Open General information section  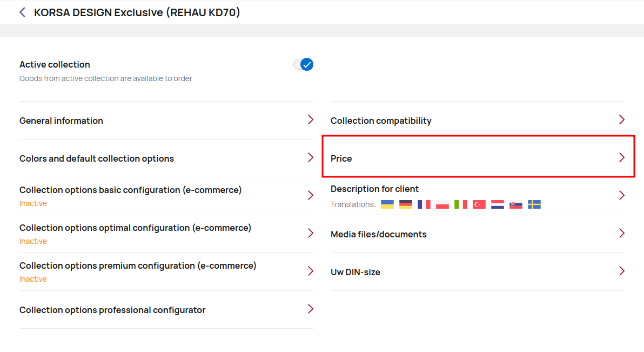click(166, 121)
